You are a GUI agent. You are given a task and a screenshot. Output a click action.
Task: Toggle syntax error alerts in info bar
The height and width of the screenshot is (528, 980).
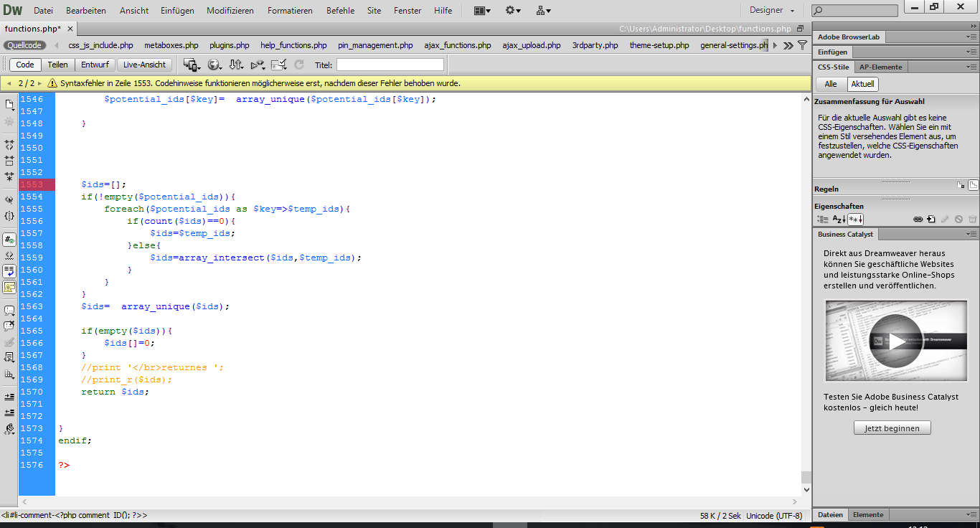9,287
